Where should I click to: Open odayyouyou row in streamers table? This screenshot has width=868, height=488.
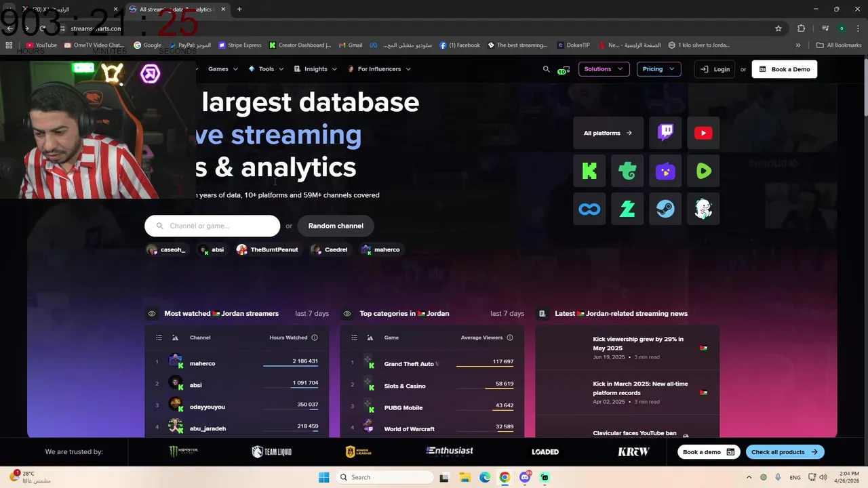237,407
